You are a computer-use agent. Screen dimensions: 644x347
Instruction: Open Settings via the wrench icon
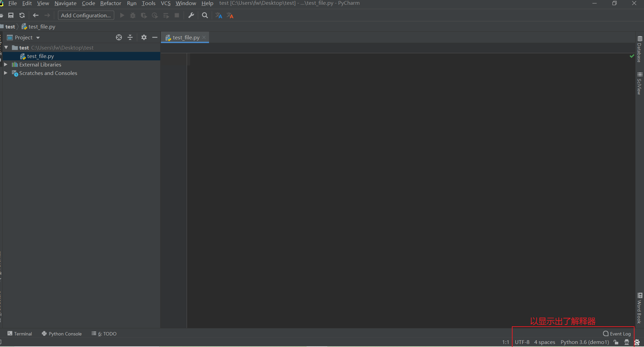tap(191, 16)
